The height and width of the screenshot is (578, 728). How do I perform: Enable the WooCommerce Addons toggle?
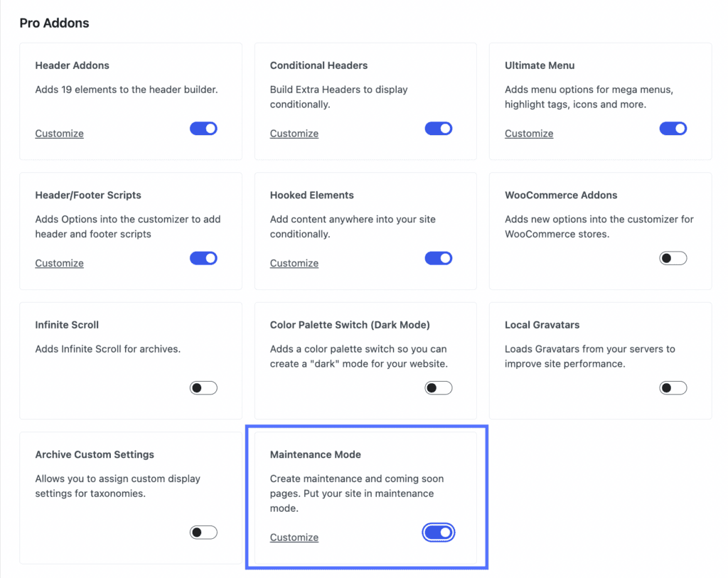(673, 258)
